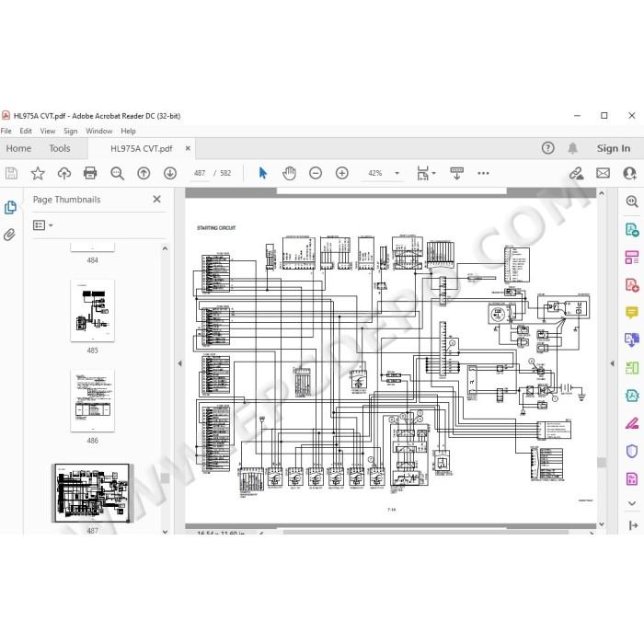Show more tools ellipsis
644x644 pixels.
point(483,173)
